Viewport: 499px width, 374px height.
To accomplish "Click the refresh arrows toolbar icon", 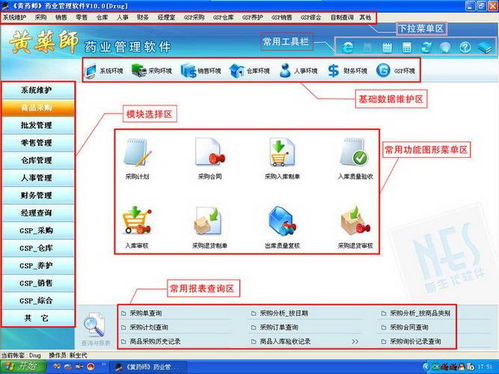I will pos(426,47).
